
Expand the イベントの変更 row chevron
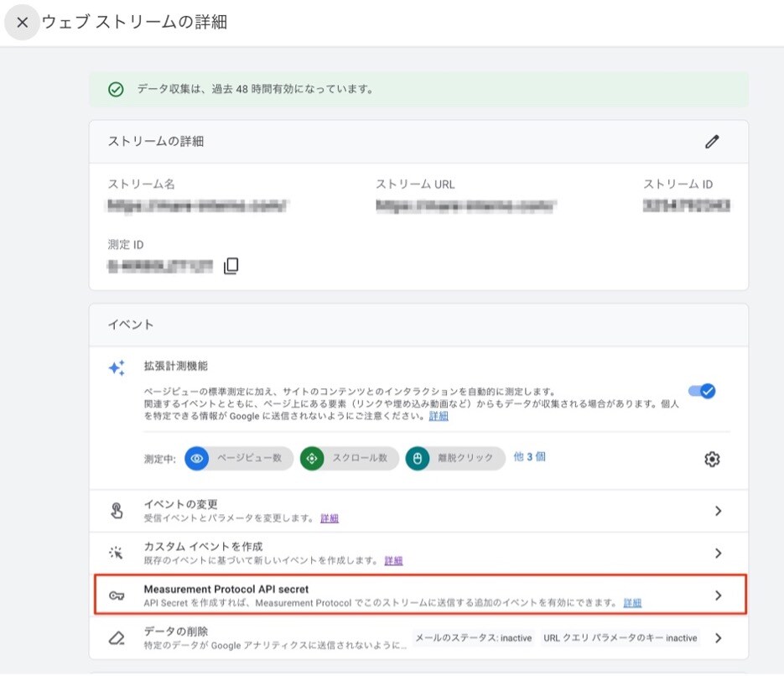click(x=718, y=510)
